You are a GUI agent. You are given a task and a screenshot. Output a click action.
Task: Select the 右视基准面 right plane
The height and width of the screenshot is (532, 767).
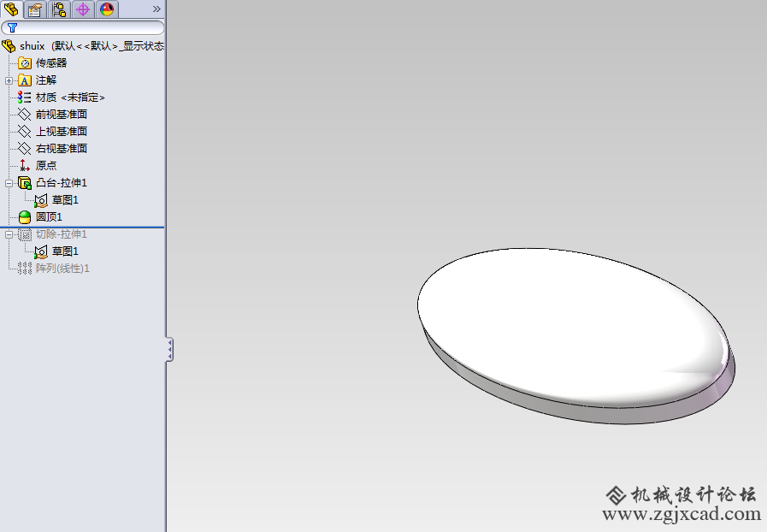(62, 148)
